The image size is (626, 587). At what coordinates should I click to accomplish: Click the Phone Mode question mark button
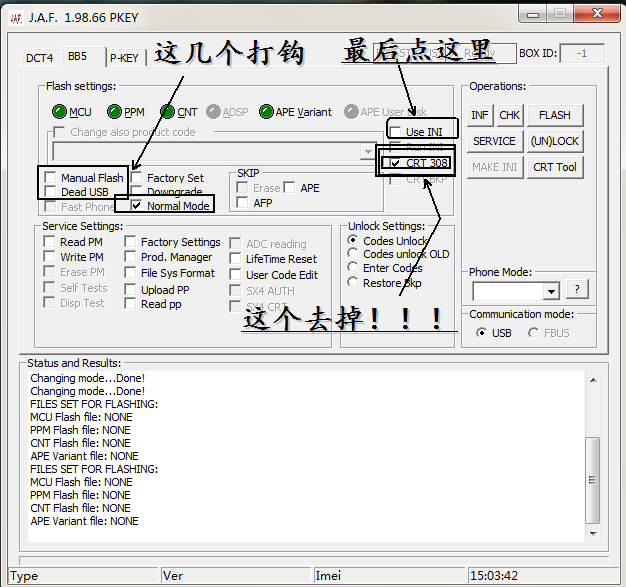click(576, 289)
